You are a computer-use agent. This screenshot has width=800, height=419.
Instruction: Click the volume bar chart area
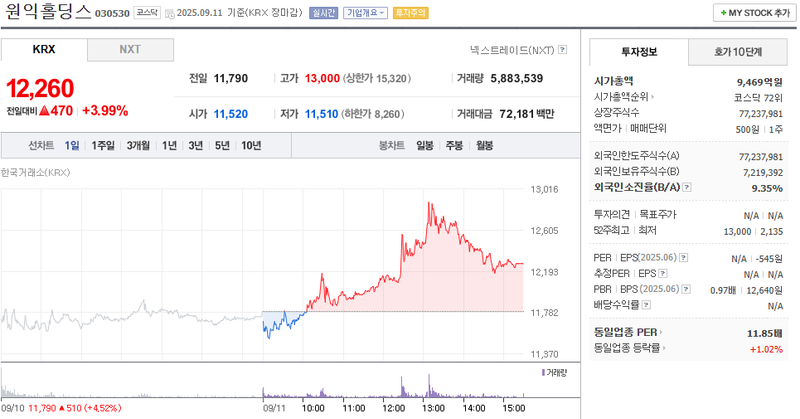263,383
